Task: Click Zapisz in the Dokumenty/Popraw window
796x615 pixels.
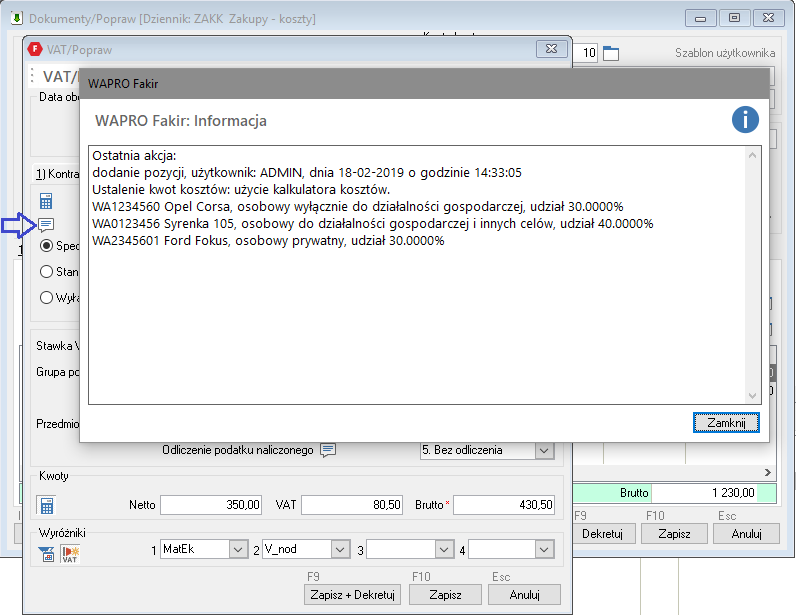Action: click(674, 534)
